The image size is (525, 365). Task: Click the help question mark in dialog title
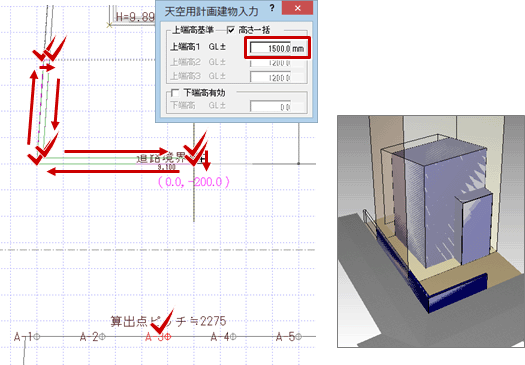[272, 8]
